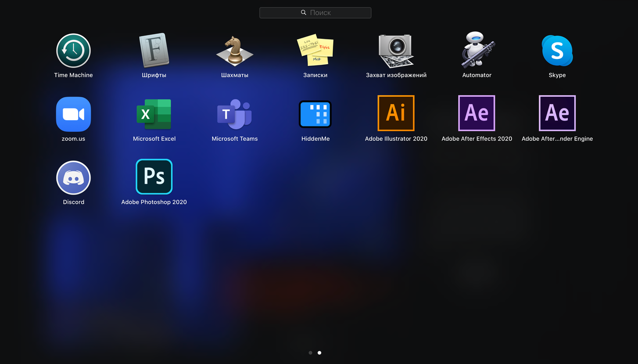Click the magnifier icon in search field

pyautogui.click(x=304, y=12)
